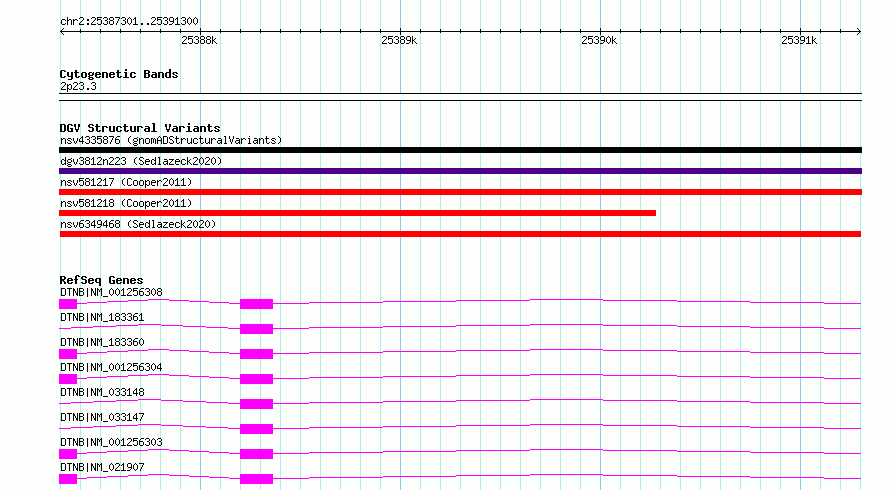The height and width of the screenshot is (490, 890).
Task: Click the 25391k ruler position label
Action: tap(799, 40)
